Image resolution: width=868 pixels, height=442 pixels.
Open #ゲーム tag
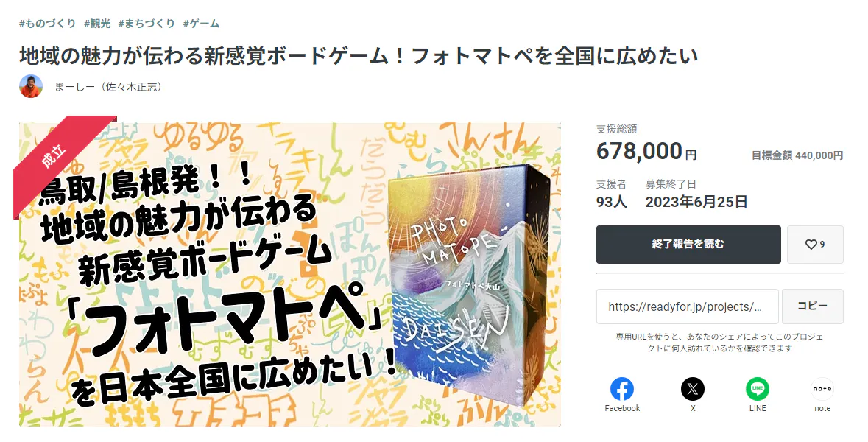(x=202, y=24)
